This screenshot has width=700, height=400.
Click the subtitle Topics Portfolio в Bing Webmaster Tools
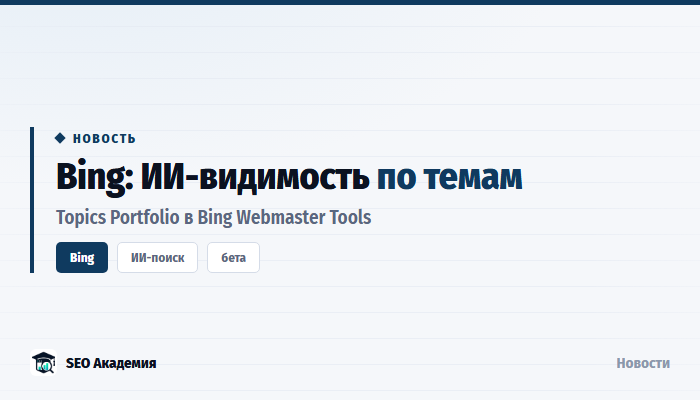coord(213,218)
